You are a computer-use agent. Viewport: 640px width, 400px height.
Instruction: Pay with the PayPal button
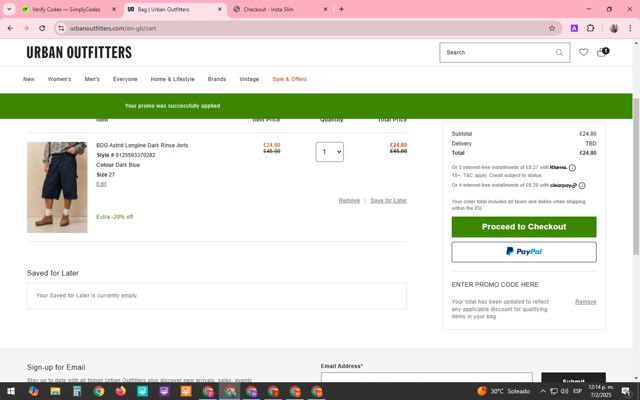click(524, 252)
